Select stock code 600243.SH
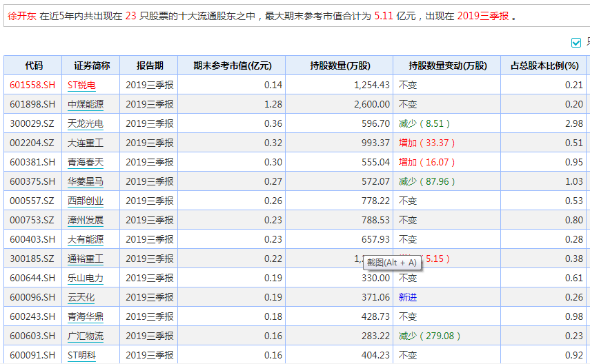The height and width of the screenshot is (364, 590). 32,316
